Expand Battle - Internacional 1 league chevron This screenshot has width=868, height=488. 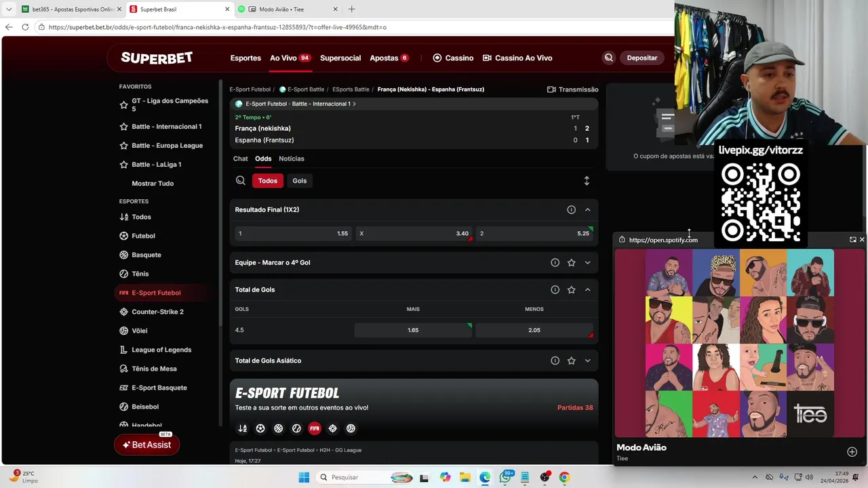click(x=354, y=104)
